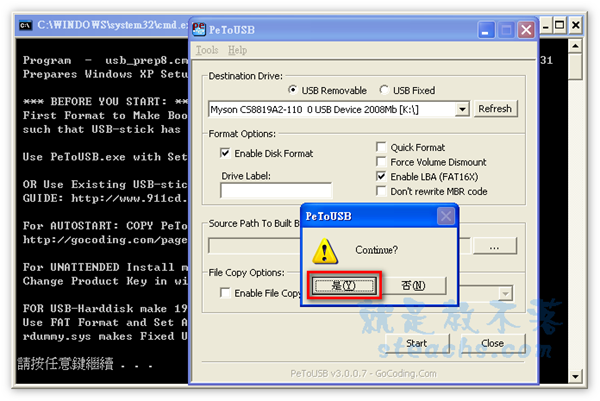600x401 pixels.
Task: Click Refresh to rescan drives
Action: (x=496, y=109)
